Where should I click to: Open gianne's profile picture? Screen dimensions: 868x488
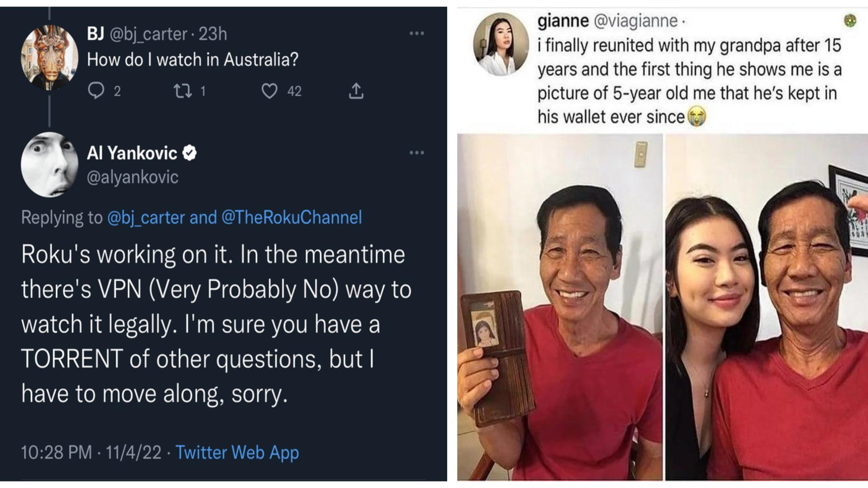coord(501,44)
